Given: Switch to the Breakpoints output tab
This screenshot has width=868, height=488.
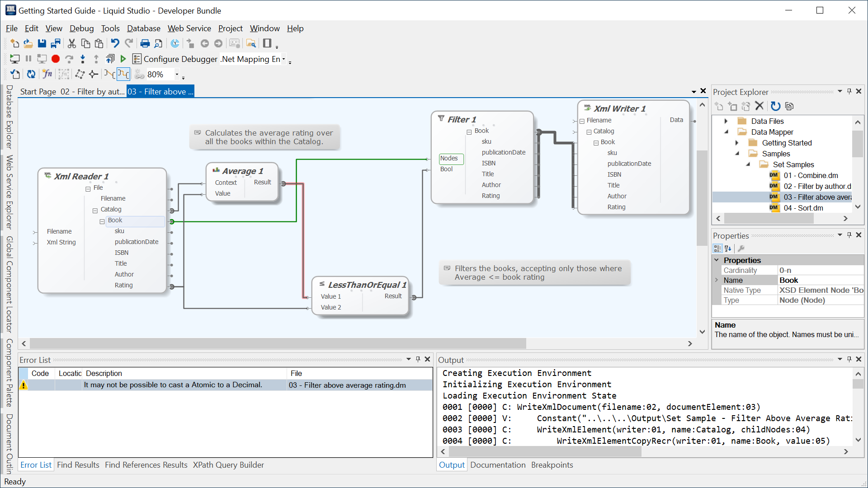Looking at the screenshot, I should (x=552, y=465).
